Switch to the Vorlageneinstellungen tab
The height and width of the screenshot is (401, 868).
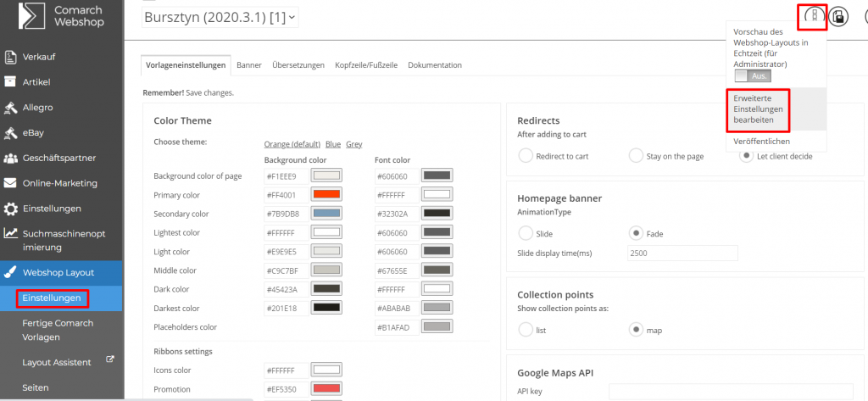click(186, 64)
